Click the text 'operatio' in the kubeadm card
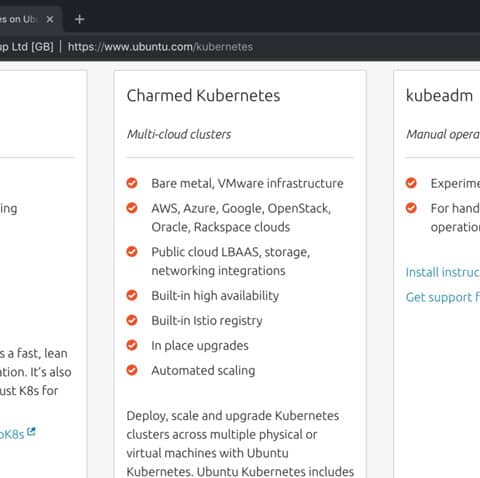 click(455, 227)
